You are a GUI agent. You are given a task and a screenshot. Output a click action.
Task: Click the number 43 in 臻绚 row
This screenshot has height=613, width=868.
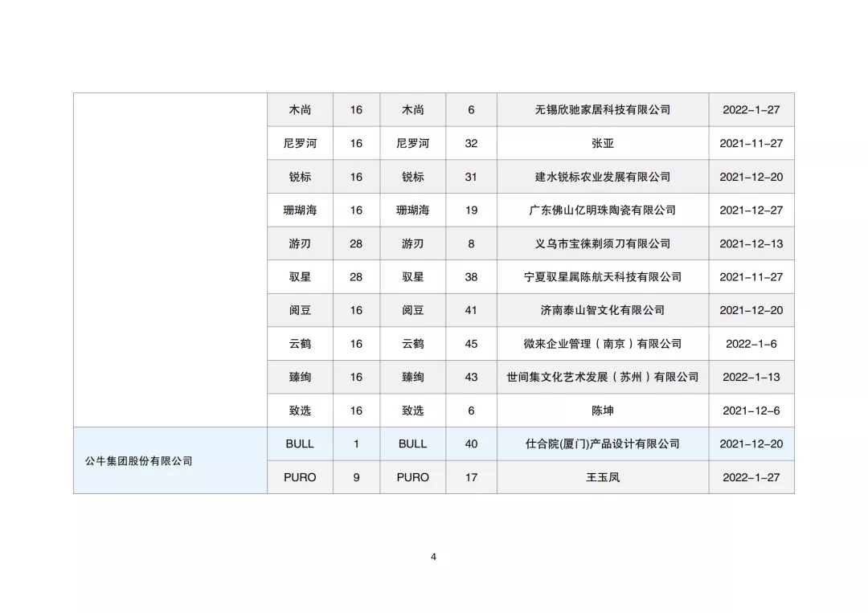point(471,377)
